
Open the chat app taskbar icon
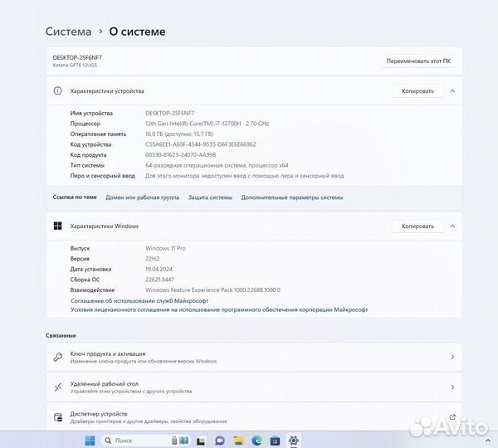click(220, 441)
